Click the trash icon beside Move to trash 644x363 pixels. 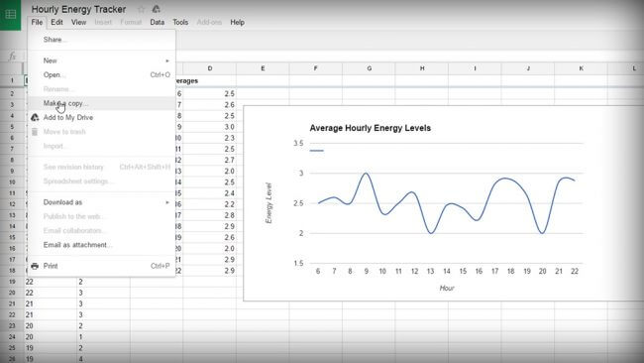tap(35, 132)
